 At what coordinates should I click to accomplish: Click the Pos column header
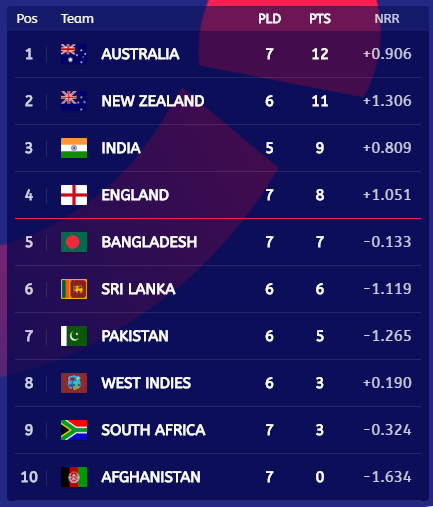tap(27, 19)
